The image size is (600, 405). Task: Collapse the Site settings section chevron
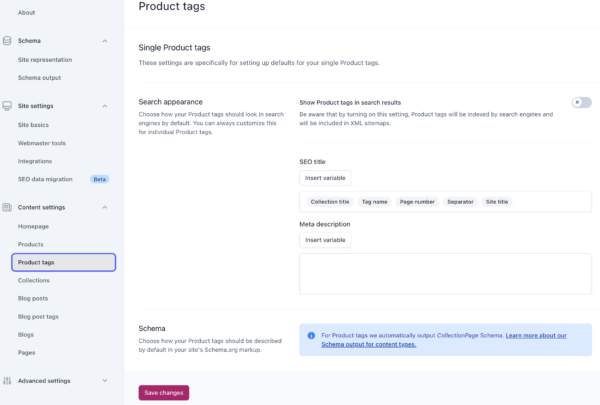(x=105, y=105)
